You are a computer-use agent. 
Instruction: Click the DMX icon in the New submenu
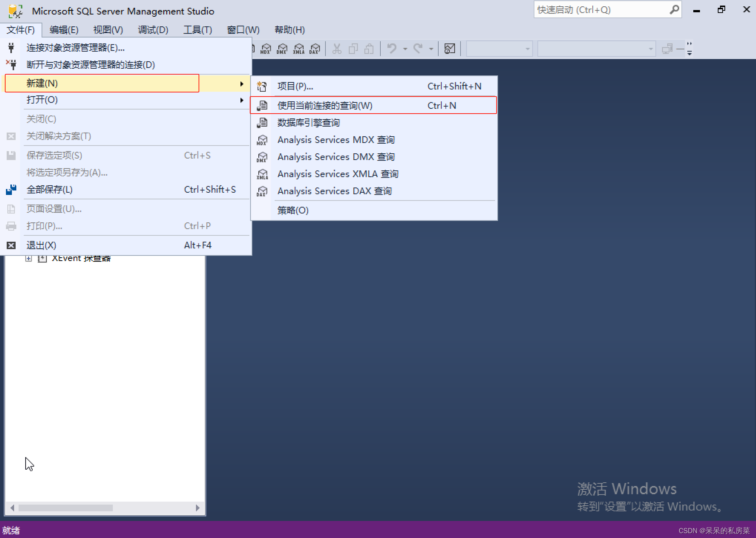[262, 157]
